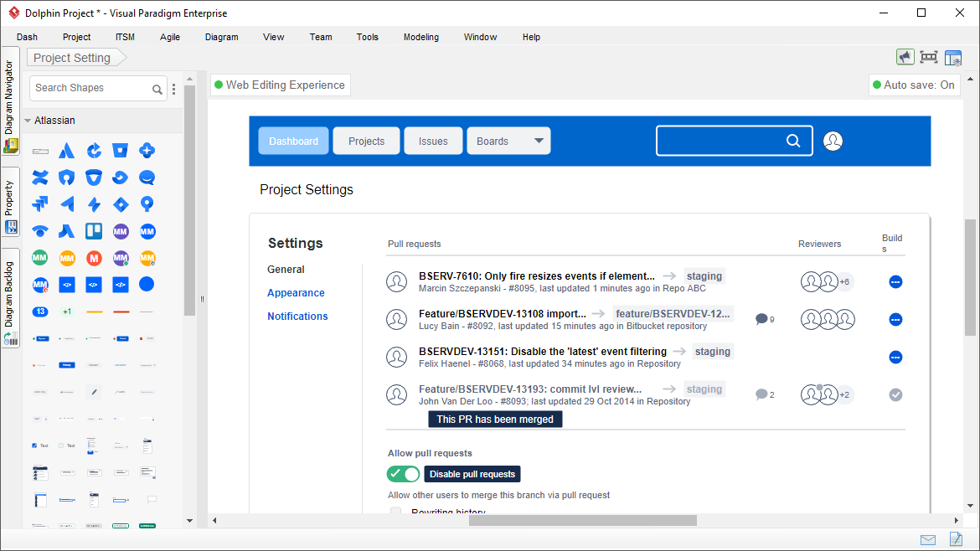The width and height of the screenshot is (980, 551).
Task: Click the canvas scroll up arrow
Action: (x=970, y=80)
